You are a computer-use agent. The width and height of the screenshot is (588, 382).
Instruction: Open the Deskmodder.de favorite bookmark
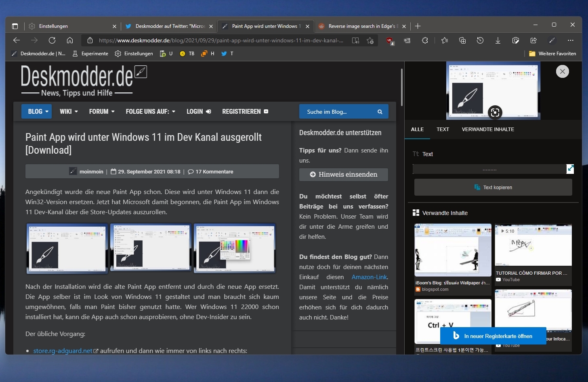pos(38,54)
